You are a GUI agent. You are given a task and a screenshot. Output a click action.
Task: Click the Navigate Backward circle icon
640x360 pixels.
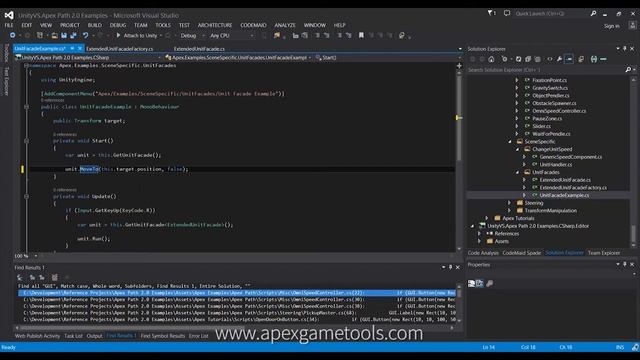(13, 36)
